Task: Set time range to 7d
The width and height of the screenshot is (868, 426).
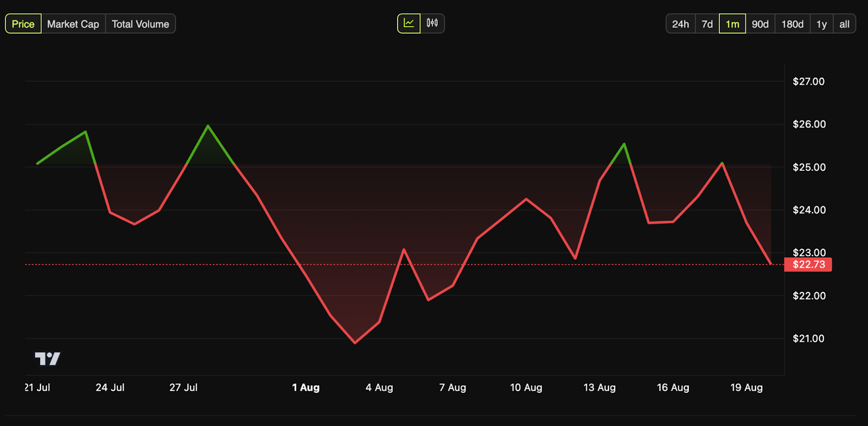Action: pos(707,24)
